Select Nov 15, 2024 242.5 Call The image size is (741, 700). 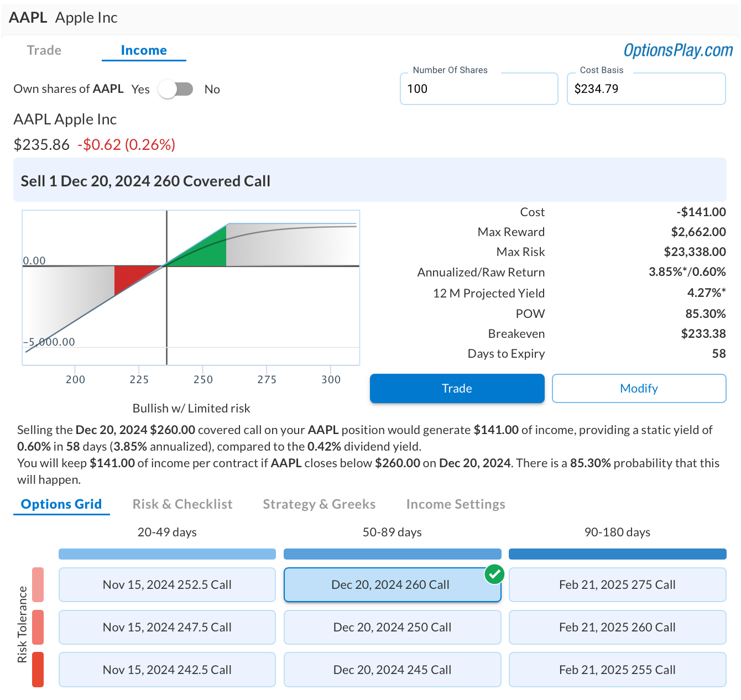[167, 670]
